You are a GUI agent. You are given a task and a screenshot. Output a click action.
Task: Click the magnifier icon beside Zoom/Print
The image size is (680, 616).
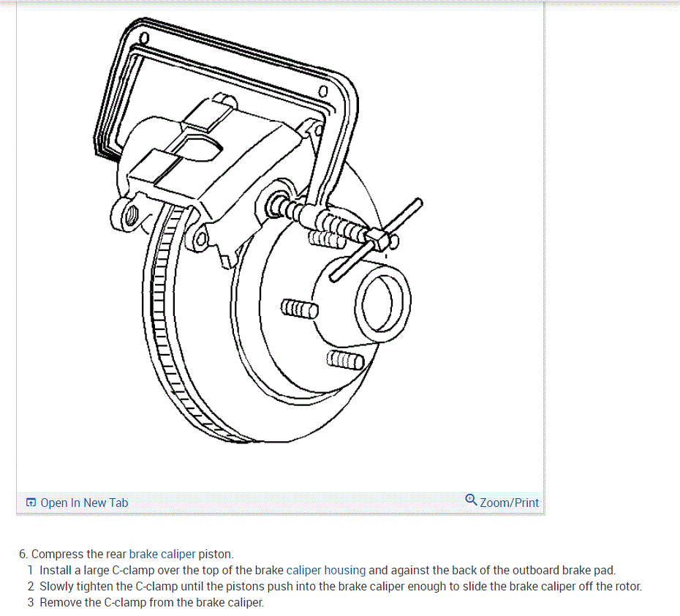pos(471,500)
